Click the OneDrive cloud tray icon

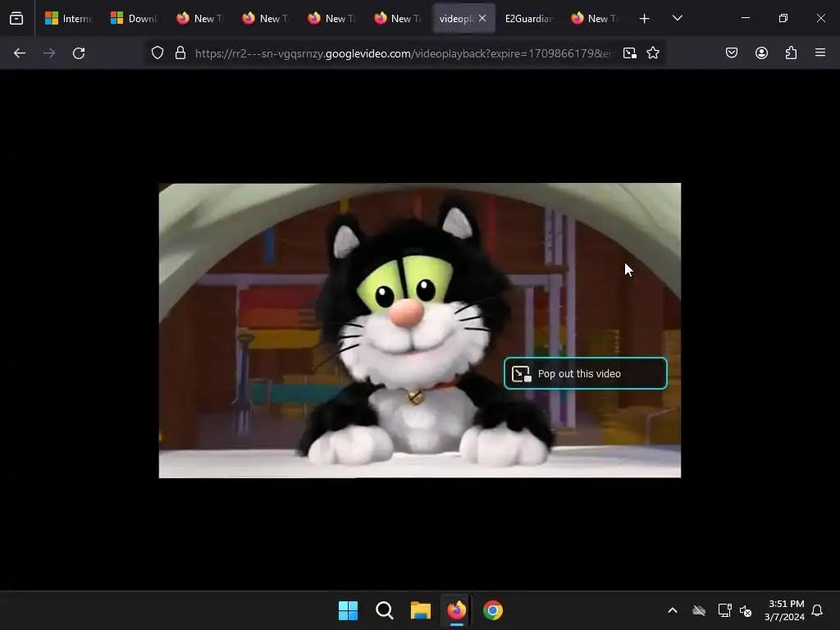699,610
